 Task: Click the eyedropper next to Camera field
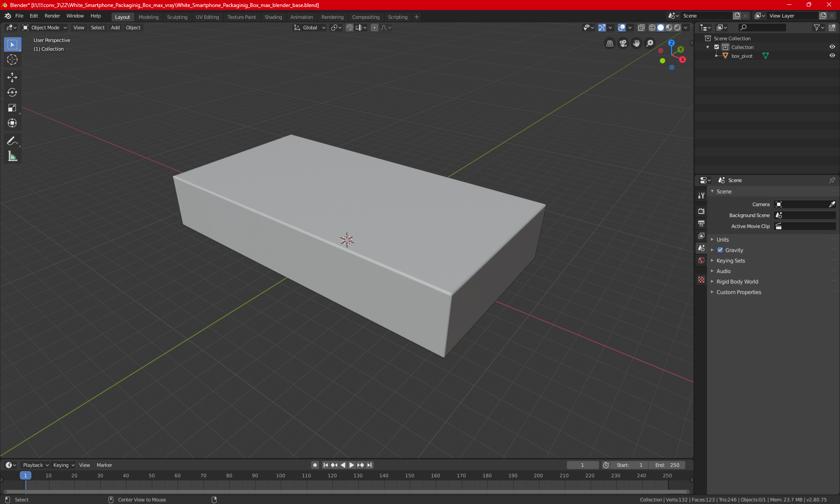[832, 204]
